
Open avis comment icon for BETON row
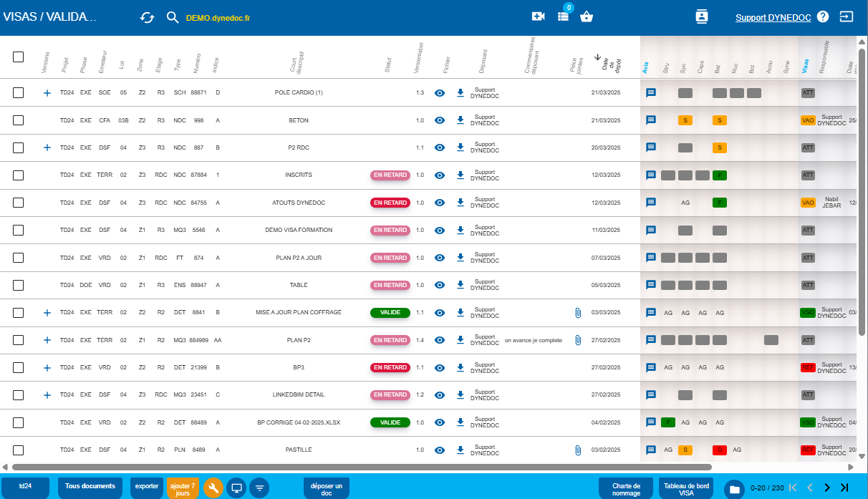pyautogui.click(x=651, y=120)
